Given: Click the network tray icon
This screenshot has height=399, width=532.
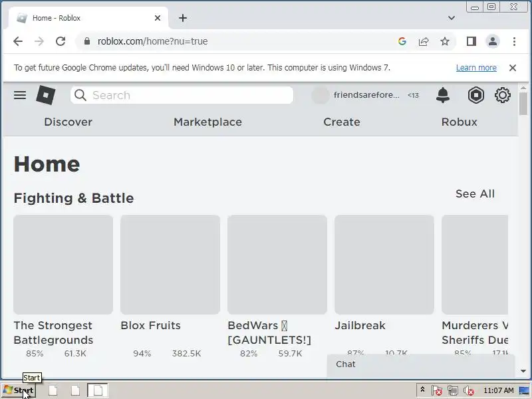Looking at the screenshot, I should click(x=453, y=390).
